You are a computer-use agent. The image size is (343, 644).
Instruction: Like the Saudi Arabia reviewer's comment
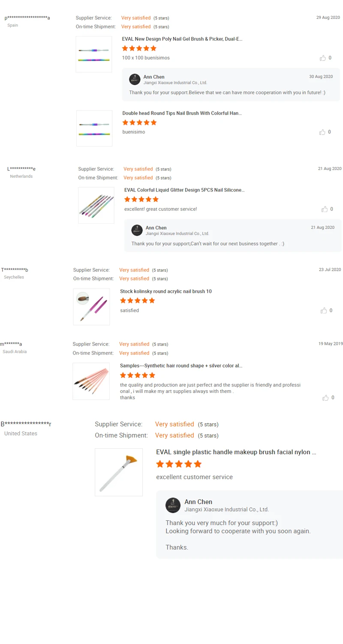click(x=325, y=398)
